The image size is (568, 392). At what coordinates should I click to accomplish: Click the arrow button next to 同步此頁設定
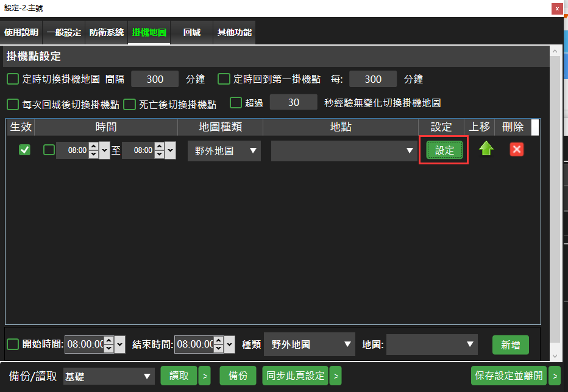[x=335, y=376]
